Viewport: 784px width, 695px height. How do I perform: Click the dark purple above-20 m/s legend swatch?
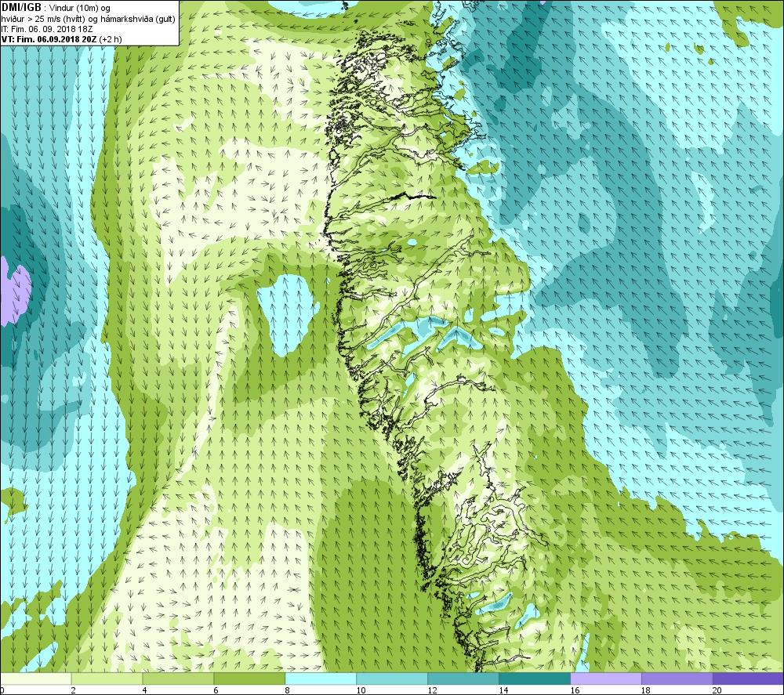[749, 679]
